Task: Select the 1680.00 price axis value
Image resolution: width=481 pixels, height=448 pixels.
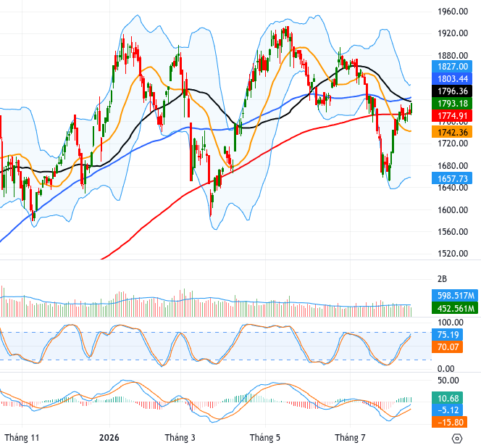Action: (x=453, y=166)
